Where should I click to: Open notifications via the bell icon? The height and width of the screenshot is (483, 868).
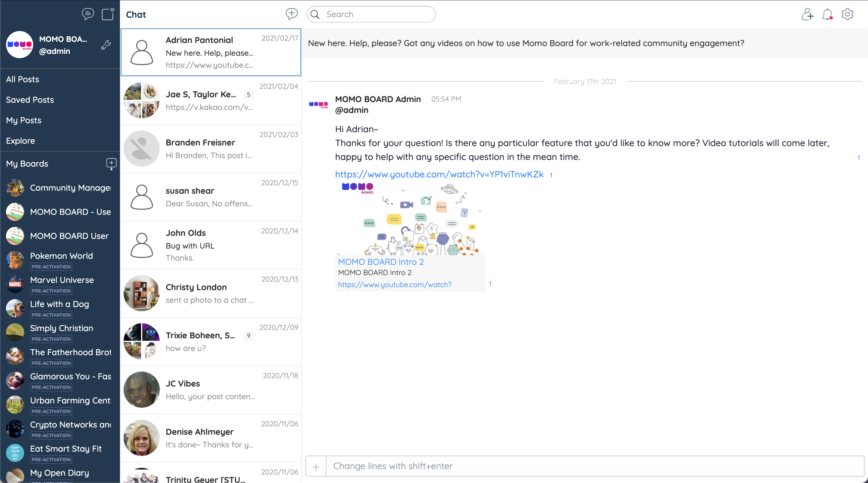pos(828,14)
